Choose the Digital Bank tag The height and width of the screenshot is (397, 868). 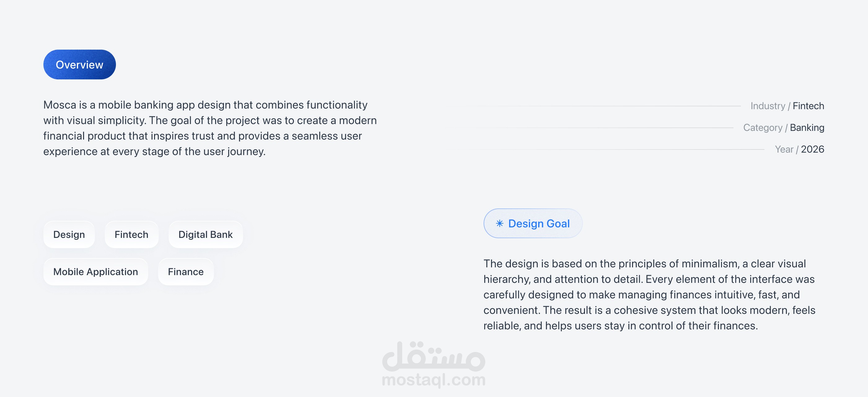206,234
